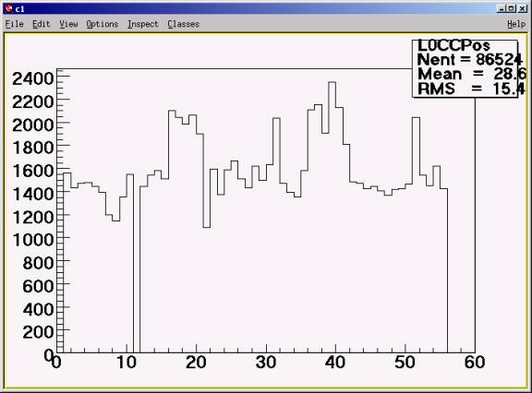Open the View menu
532x393 pixels.
(68, 24)
